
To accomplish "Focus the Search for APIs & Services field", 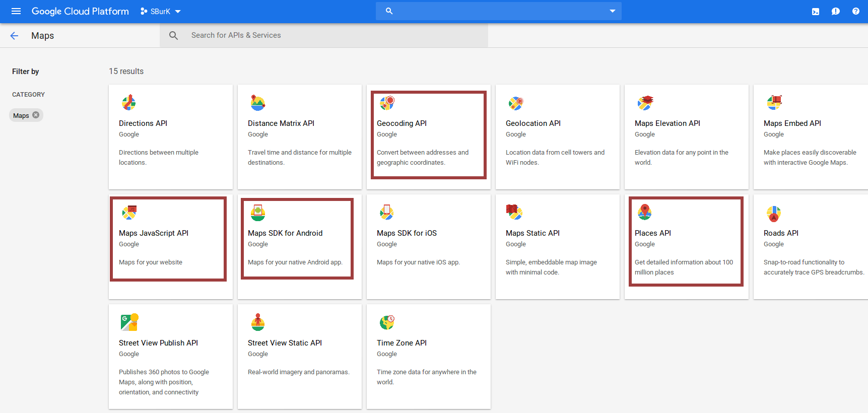I will point(324,35).
